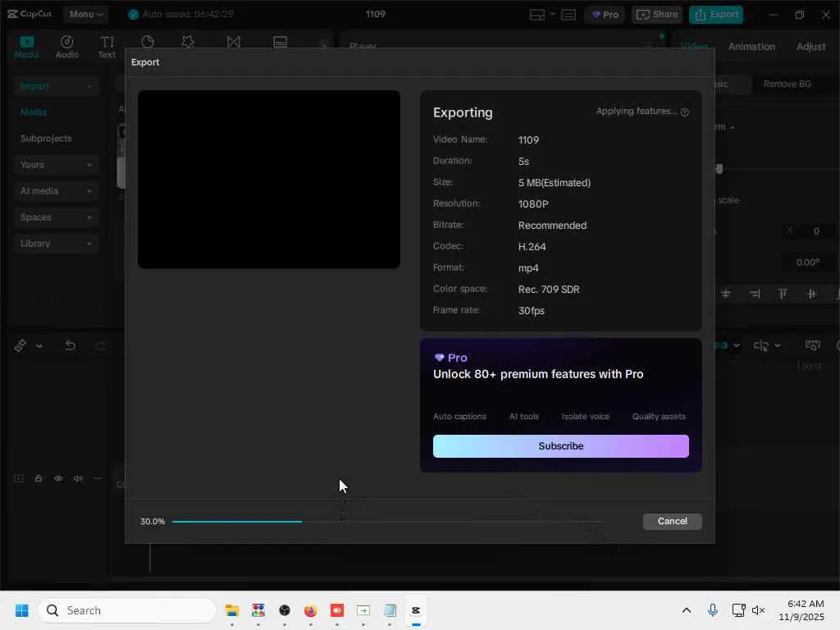
Task: Open the Effects tab icon
Action: [188, 43]
